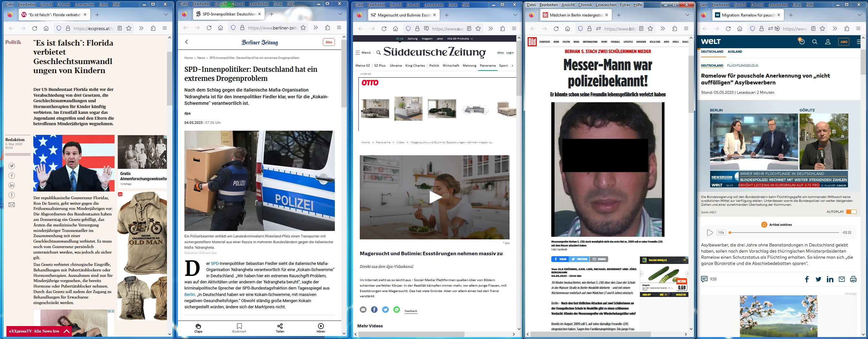Change 1.0x playback speed on WELT audio
Viewport: 868px width, 339px height.
[x=721, y=233]
